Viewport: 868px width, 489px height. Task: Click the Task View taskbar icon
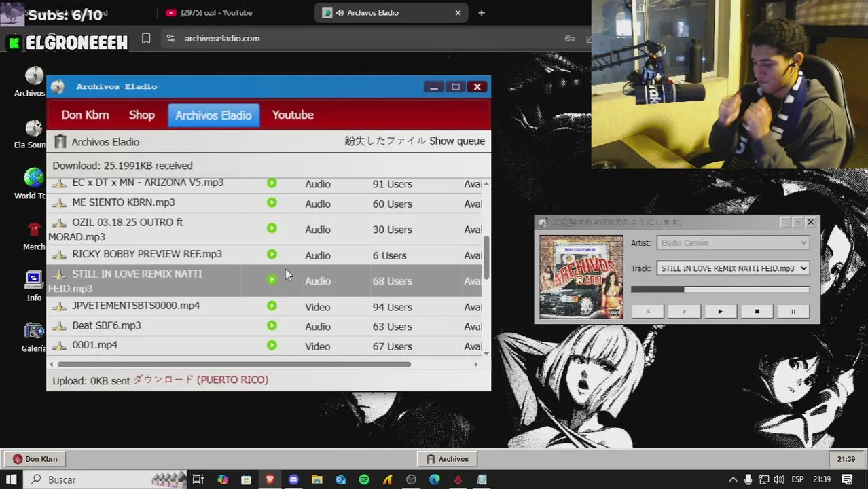pyautogui.click(x=198, y=479)
